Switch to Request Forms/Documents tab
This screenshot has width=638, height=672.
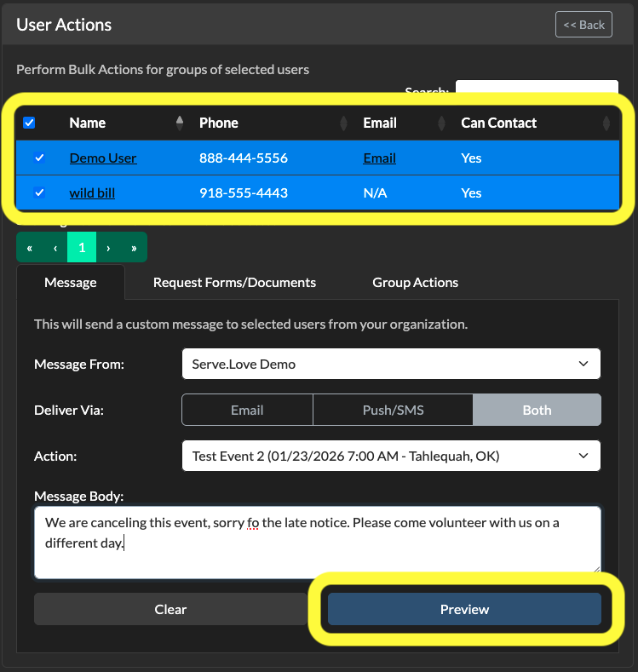(x=234, y=283)
